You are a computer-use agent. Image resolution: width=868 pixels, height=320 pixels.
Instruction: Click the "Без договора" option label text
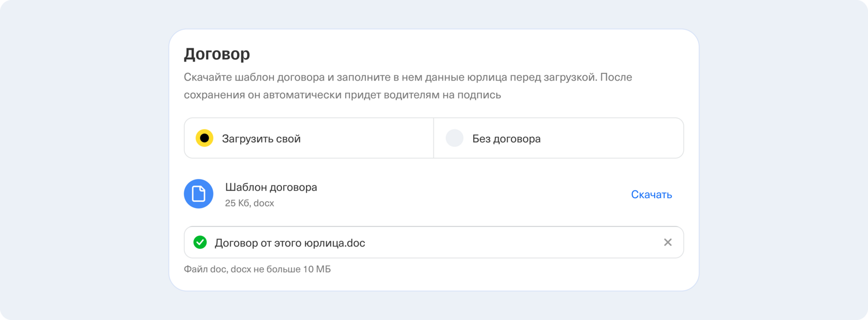click(x=506, y=138)
